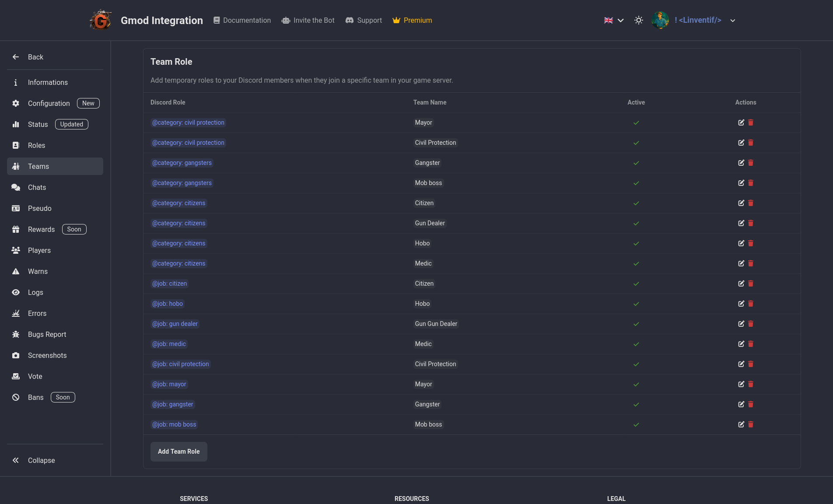Click the Gmod Integration logo
Screen dimensions: 833x504
click(101, 20)
